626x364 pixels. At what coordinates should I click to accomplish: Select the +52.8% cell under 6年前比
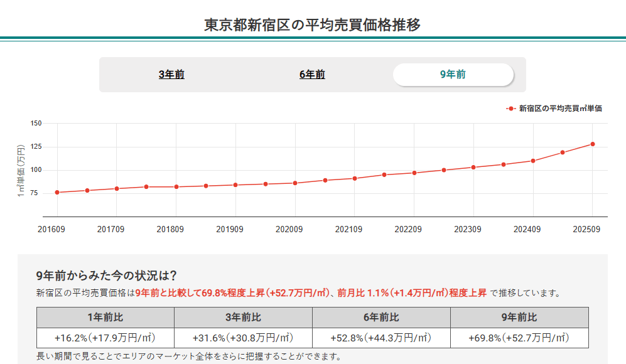tap(381, 338)
